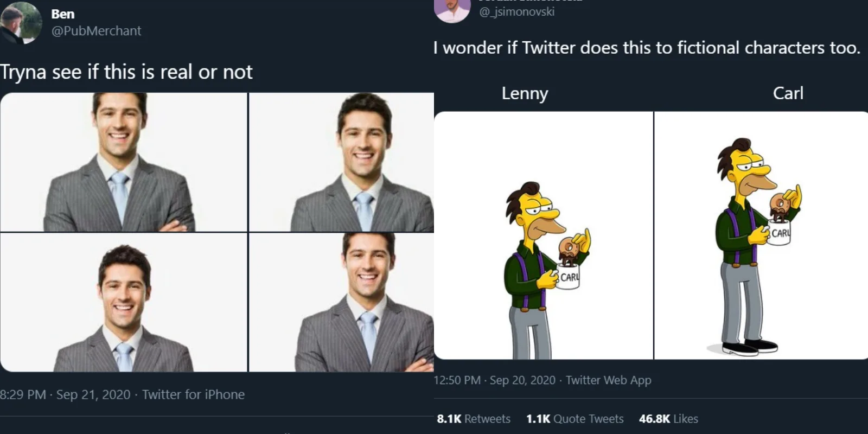This screenshot has width=868, height=434.
Task: Open Ben's profile picture avatar
Action: pos(21,22)
